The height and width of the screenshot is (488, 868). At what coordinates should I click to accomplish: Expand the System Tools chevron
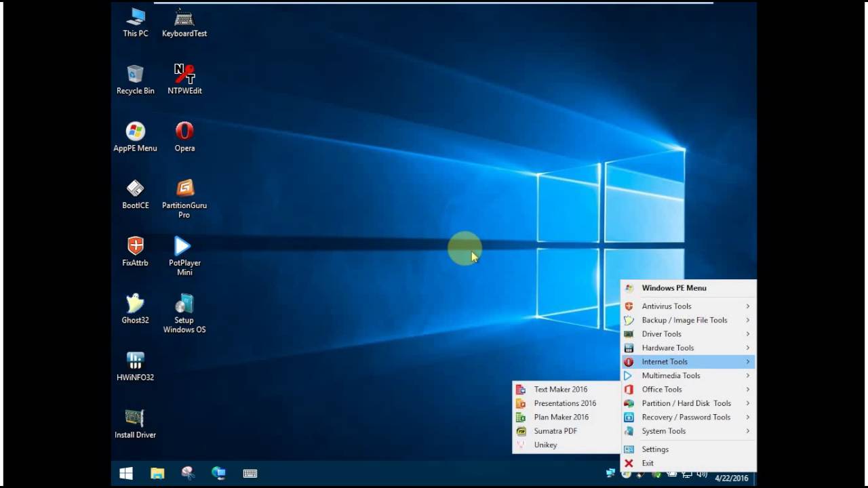pos(748,431)
